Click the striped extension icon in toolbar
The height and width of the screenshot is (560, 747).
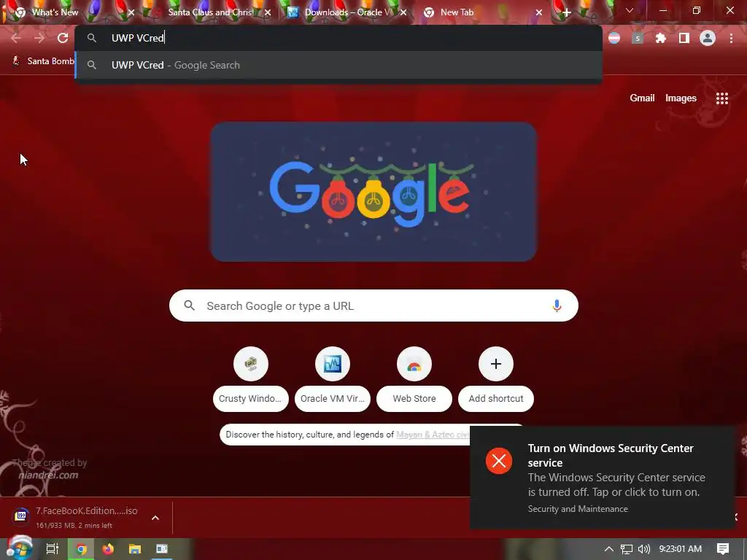coord(614,38)
